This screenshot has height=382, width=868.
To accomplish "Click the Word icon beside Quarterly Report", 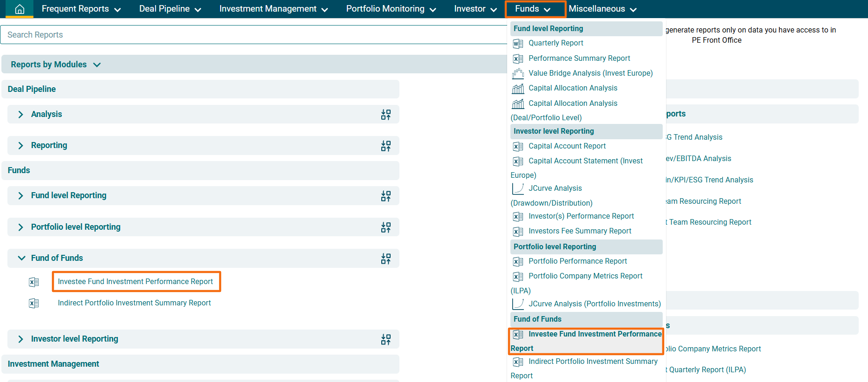I will click(x=518, y=44).
